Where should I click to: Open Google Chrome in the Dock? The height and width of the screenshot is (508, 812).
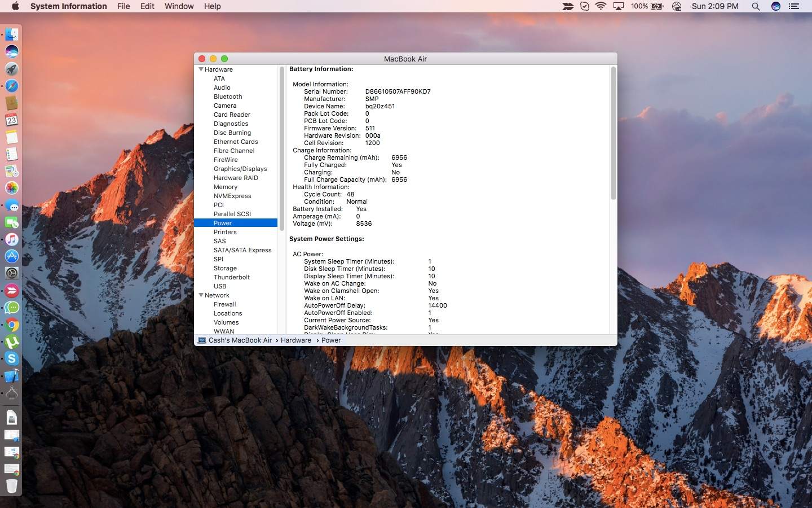coord(12,325)
